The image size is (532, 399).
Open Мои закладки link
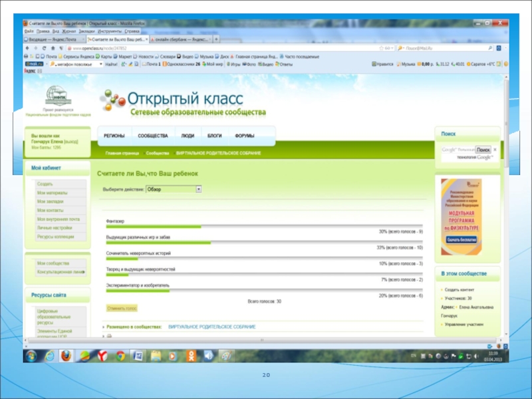51,201
